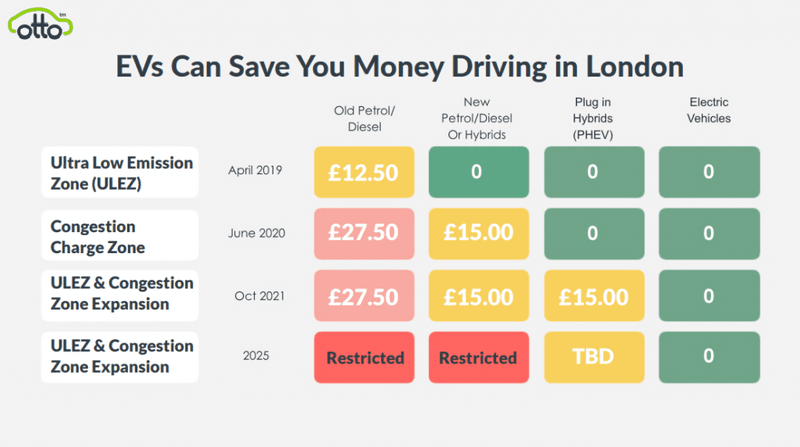Viewport: 800px width, 447px height.
Task: Click the EVs Can Save You Money title
Action: coord(400,67)
